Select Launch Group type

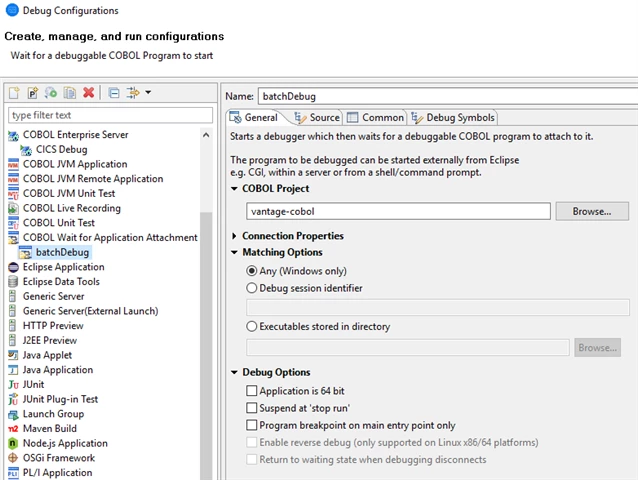(x=53, y=414)
